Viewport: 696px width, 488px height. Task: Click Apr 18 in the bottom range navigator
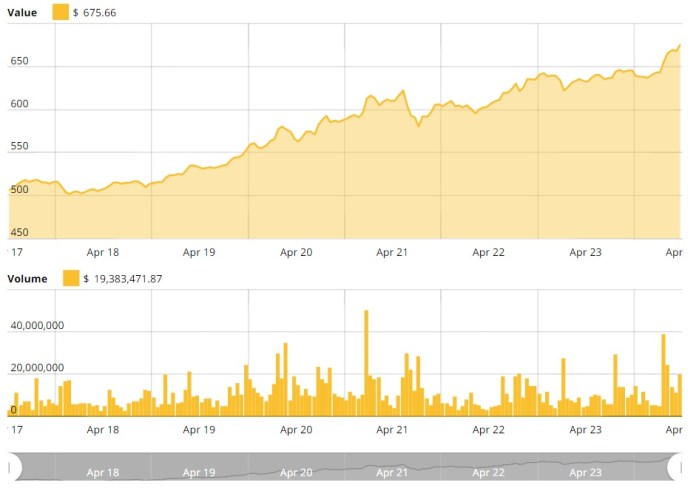103,472
